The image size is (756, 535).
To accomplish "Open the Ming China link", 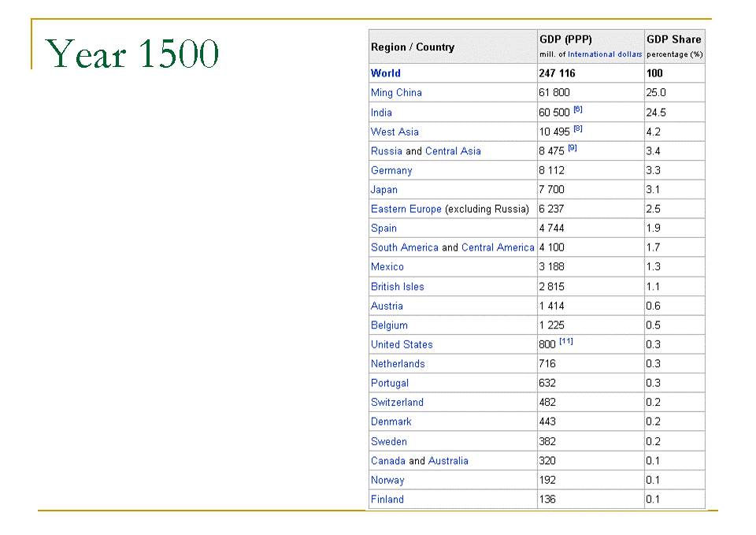I will [396, 93].
